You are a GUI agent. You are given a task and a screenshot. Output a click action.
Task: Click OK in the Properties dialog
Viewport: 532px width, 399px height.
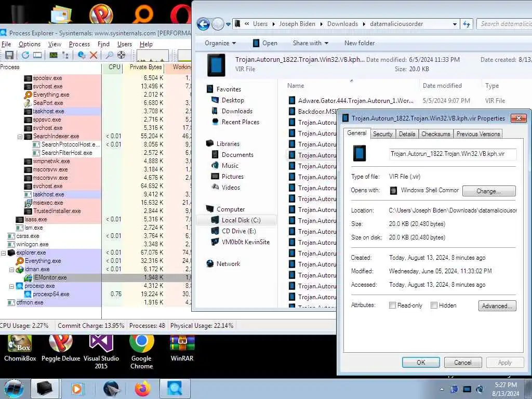pyautogui.click(x=421, y=362)
